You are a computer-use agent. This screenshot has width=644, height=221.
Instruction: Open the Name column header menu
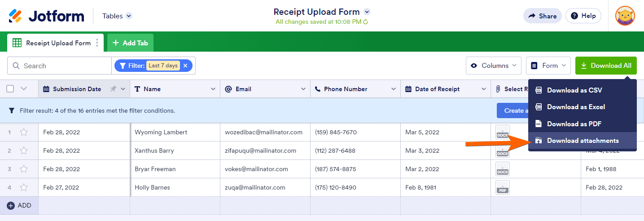213,89
